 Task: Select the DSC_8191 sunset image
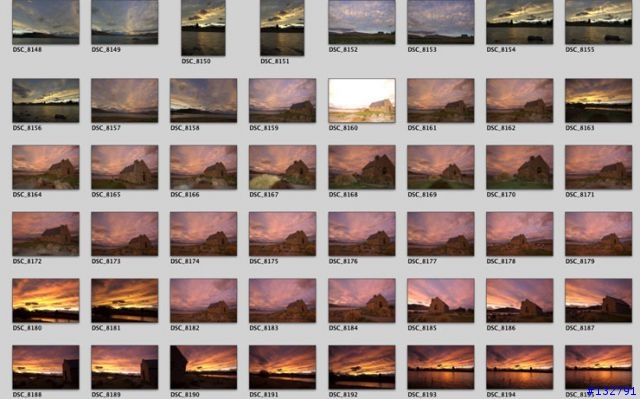(282, 367)
